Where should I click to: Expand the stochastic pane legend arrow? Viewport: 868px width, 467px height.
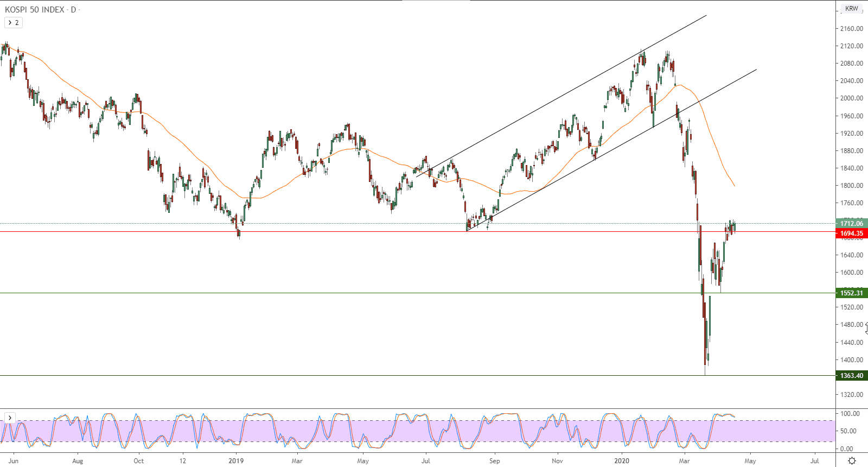pos(10,418)
